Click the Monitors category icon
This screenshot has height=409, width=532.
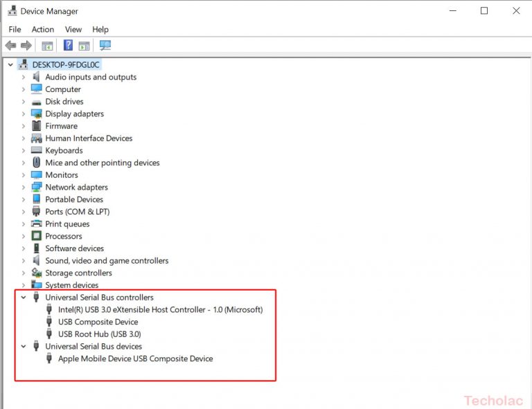pos(36,174)
